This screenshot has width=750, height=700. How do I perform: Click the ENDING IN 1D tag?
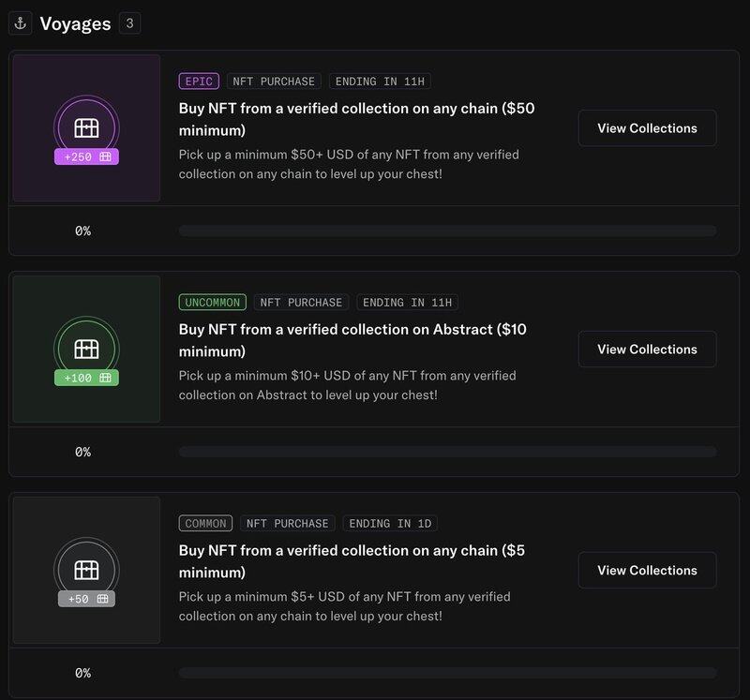[390, 523]
